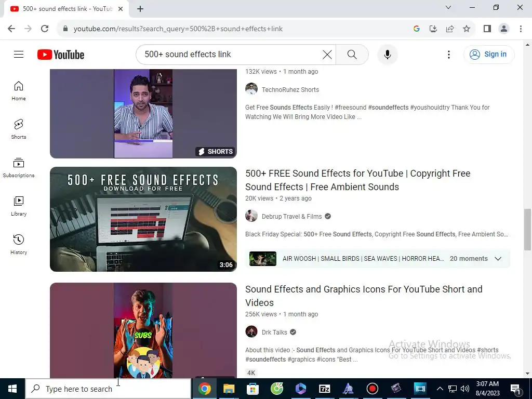Click the Google icon in address bar

[x=417, y=29]
